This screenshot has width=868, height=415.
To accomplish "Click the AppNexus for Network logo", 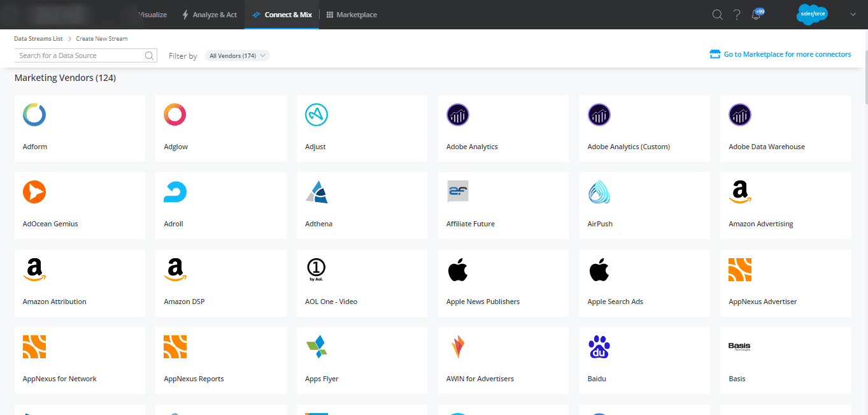I will tap(34, 347).
